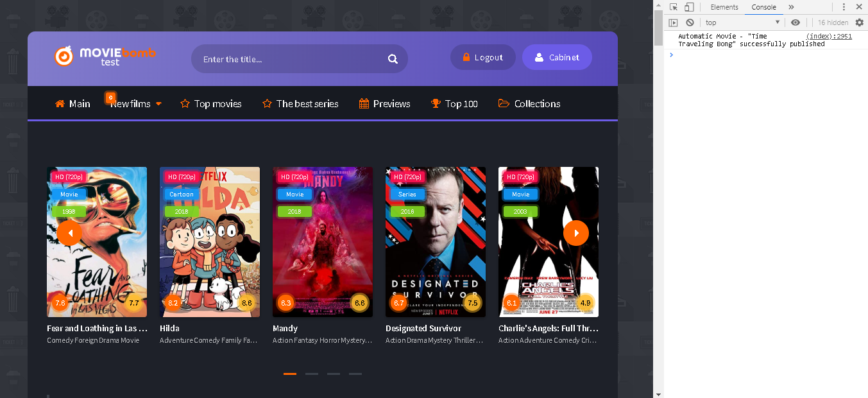
Task: Open the (index):2951 source link
Action: [x=829, y=36]
